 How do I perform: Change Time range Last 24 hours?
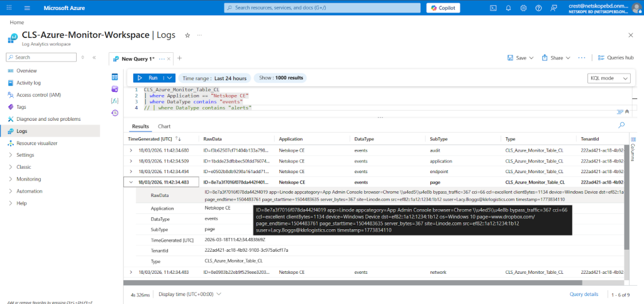(214, 78)
